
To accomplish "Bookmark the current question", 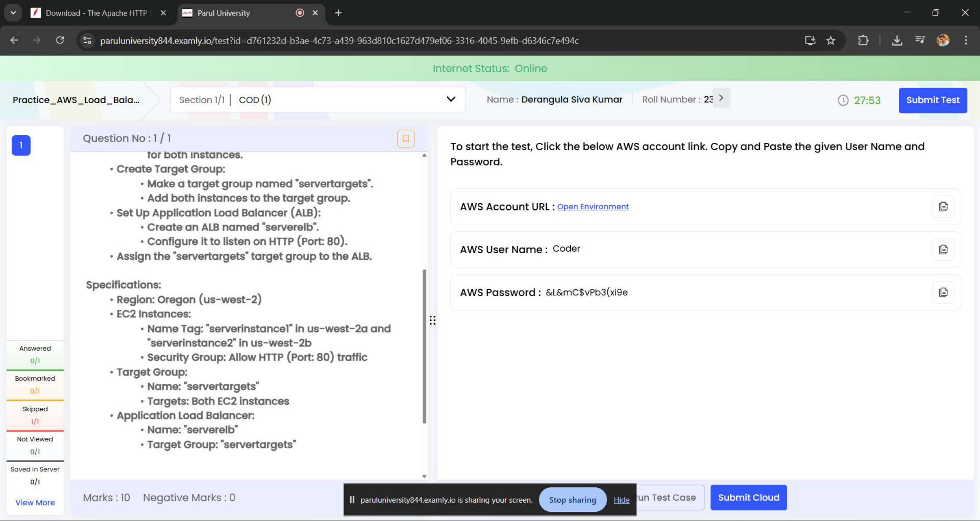I will click(x=405, y=138).
